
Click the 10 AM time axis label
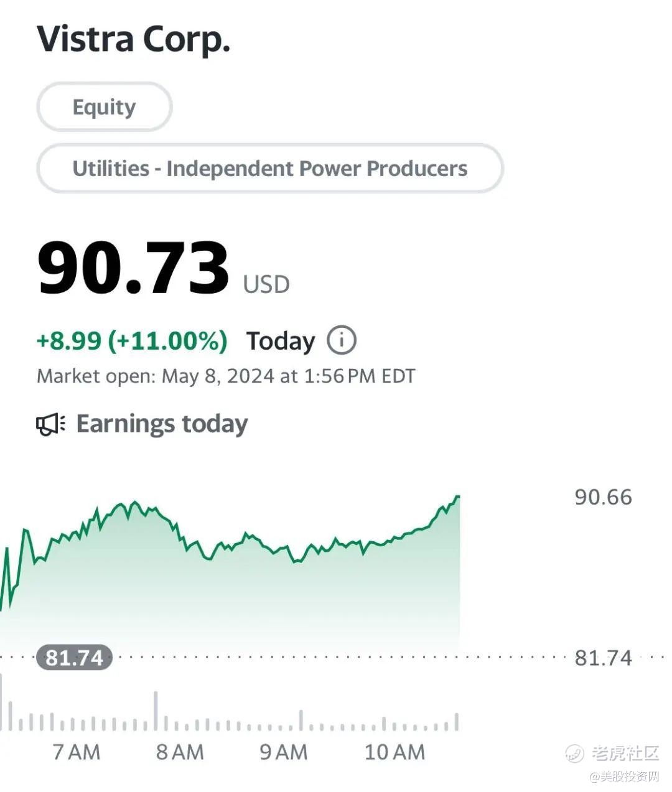point(394,752)
